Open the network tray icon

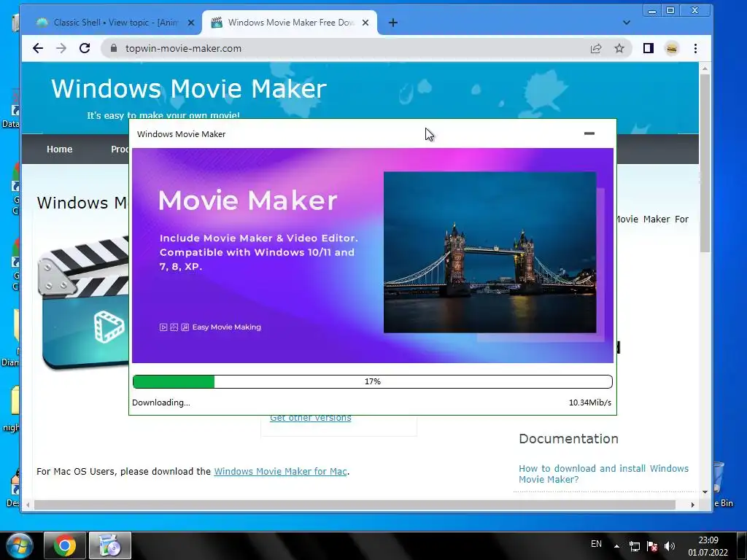(635, 546)
